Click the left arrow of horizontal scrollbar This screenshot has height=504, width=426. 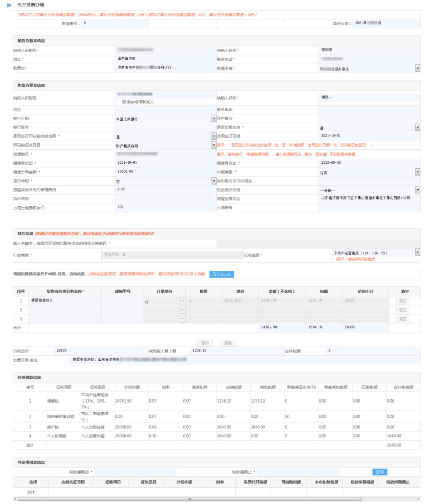pos(15,499)
